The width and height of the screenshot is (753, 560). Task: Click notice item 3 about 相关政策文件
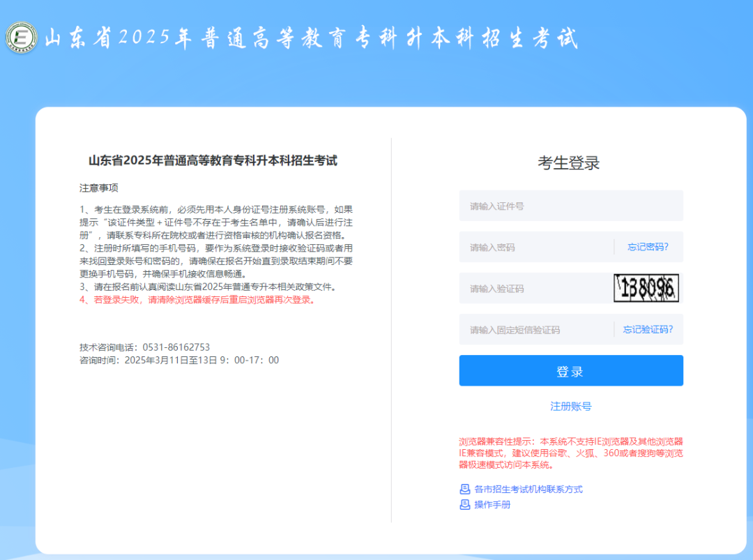coord(209,287)
